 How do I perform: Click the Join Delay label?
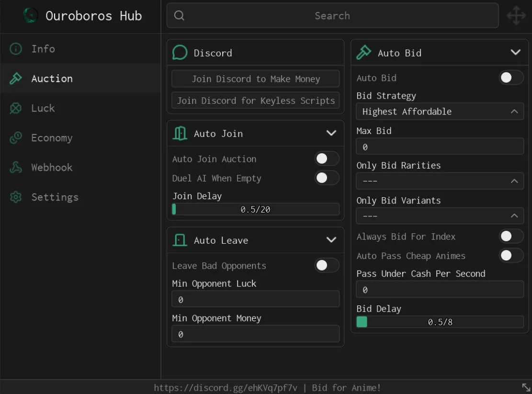(x=197, y=196)
